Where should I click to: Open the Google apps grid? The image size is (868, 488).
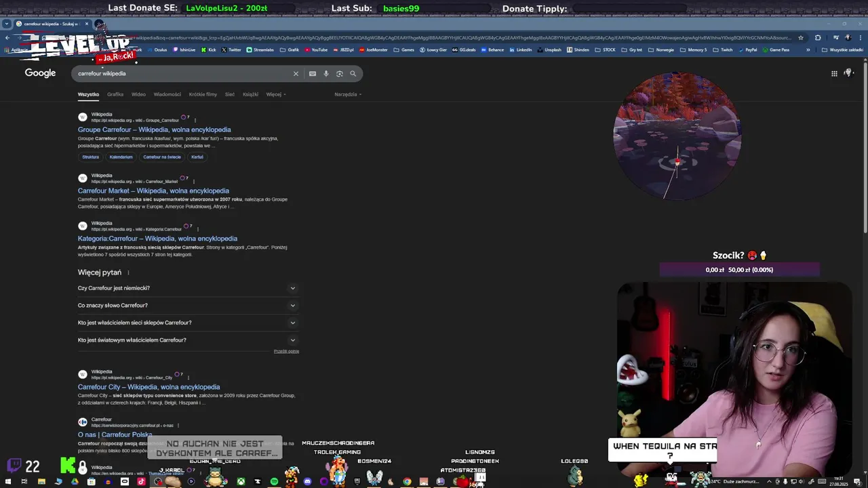[834, 73]
